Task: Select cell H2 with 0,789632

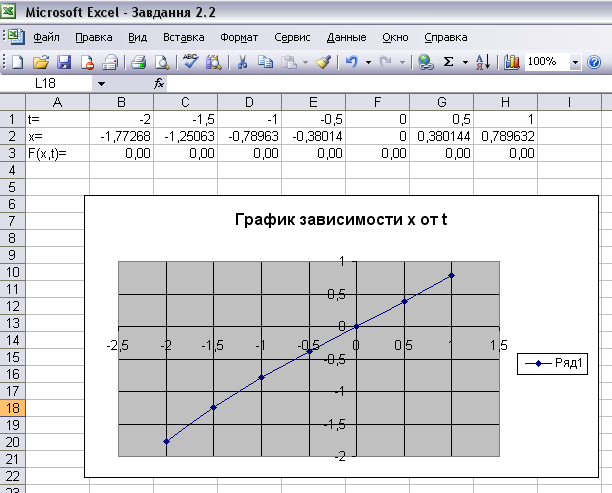Action: click(x=505, y=136)
